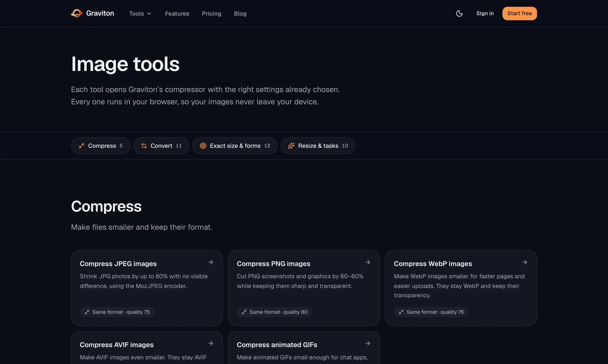Open the Compress PNG images title
The image size is (608, 364).
pos(273,264)
